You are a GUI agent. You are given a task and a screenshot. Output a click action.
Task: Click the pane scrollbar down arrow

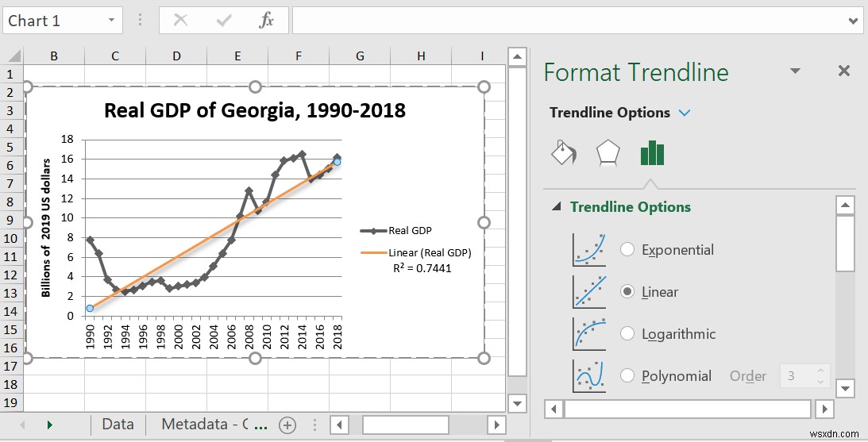pyautogui.click(x=845, y=388)
